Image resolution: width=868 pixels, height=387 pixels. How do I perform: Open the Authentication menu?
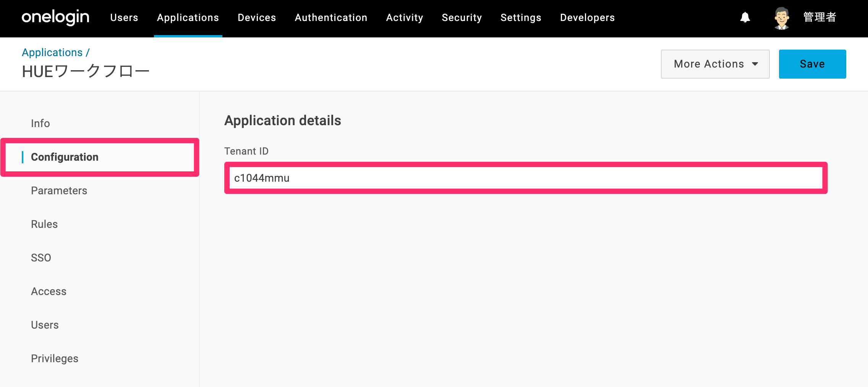331,18
